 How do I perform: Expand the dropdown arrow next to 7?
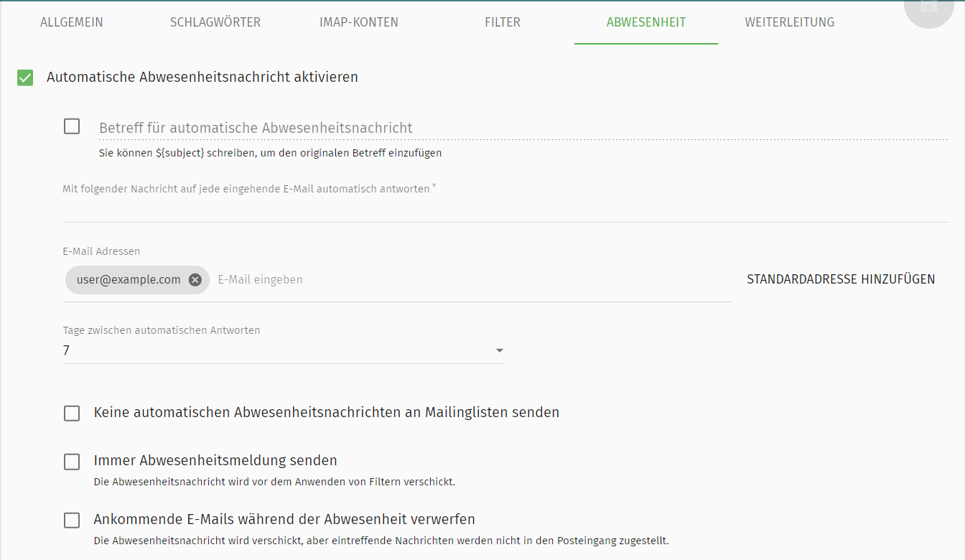coord(500,350)
